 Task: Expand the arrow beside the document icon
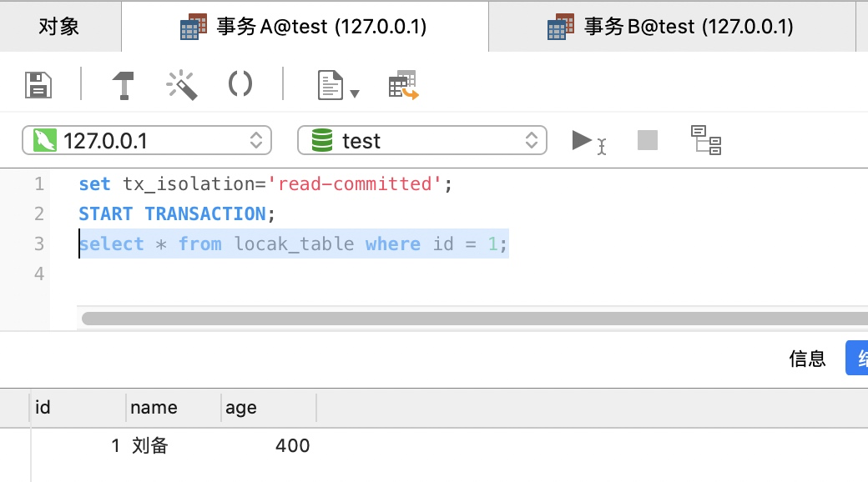pyautogui.click(x=355, y=93)
